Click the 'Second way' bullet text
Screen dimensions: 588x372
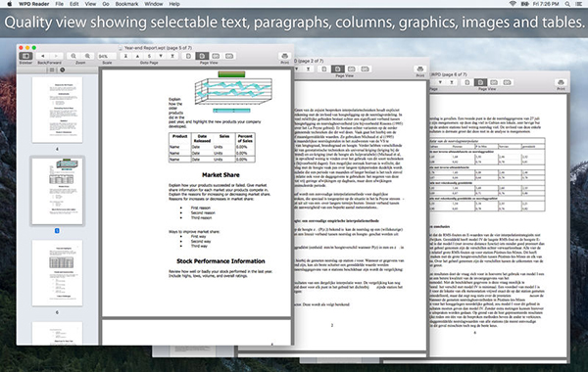pyautogui.click(x=201, y=241)
